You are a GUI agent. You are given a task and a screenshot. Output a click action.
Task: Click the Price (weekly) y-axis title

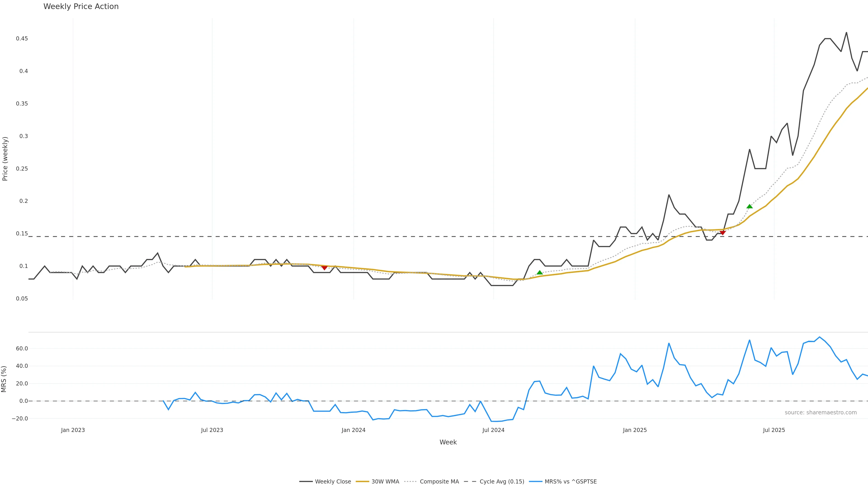pyautogui.click(x=5, y=159)
